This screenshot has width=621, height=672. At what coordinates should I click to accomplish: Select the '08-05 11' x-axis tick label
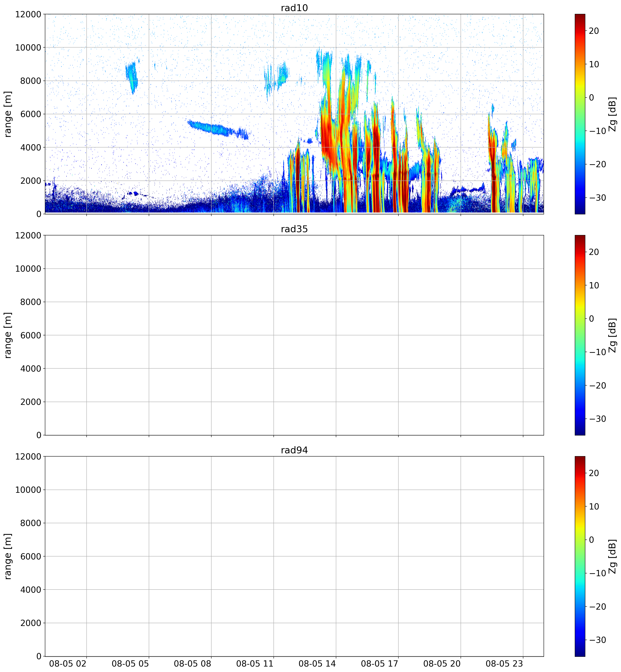(x=255, y=664)
